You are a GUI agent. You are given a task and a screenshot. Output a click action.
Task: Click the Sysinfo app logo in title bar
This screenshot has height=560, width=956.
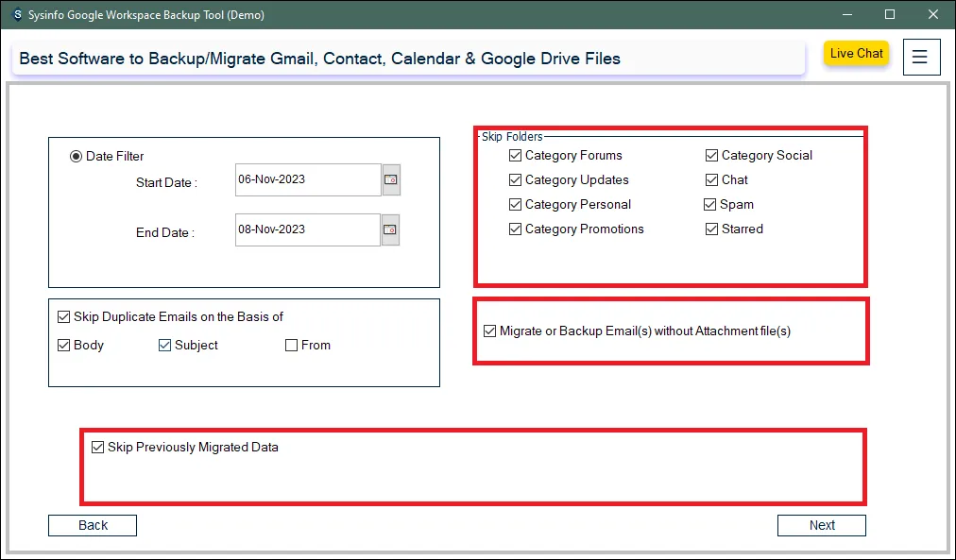click(x=17, y=15)
